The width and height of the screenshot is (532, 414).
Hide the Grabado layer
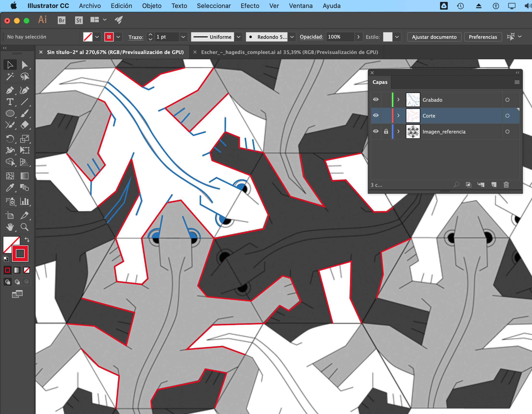click(376, 100)
